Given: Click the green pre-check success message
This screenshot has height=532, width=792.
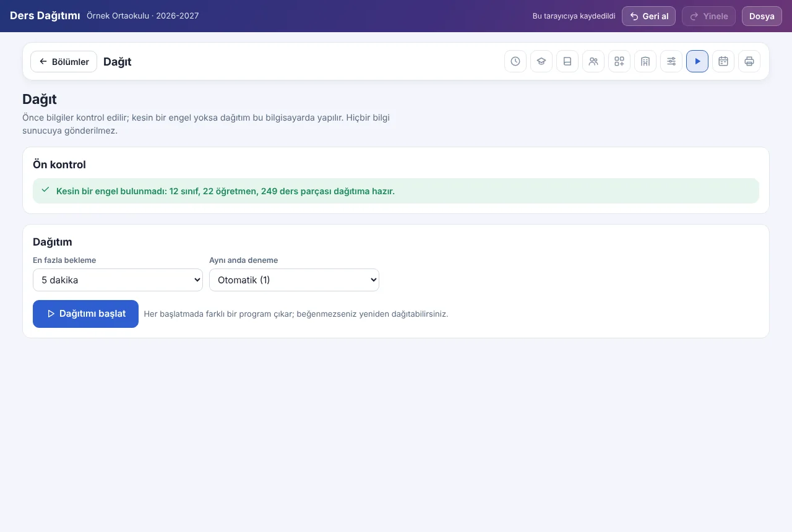Looking at the screenshot, I should [x=396, y=191].
